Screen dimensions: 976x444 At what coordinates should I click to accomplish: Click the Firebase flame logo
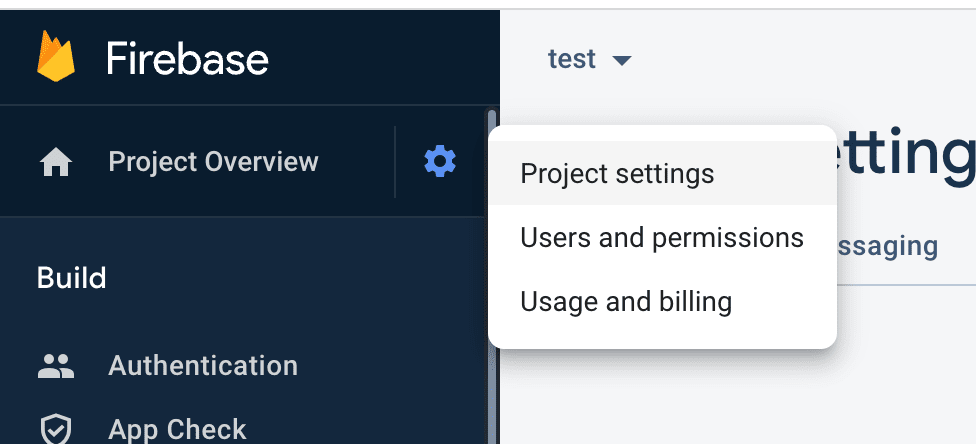point(56,57)
